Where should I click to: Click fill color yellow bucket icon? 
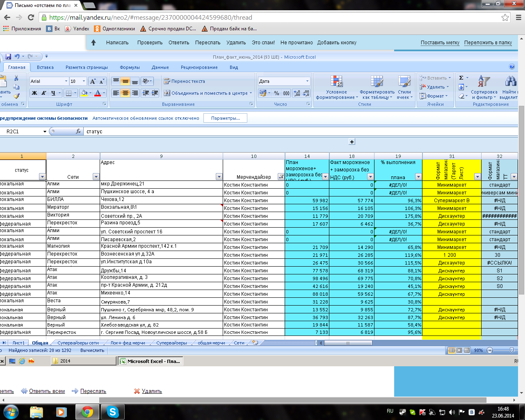pyautogui.click(x=84, y=93)
